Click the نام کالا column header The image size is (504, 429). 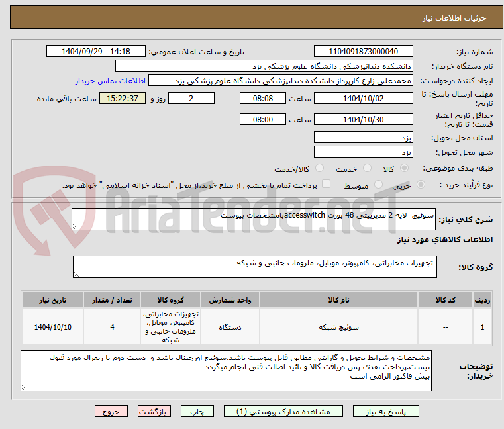tap(339, 300)
